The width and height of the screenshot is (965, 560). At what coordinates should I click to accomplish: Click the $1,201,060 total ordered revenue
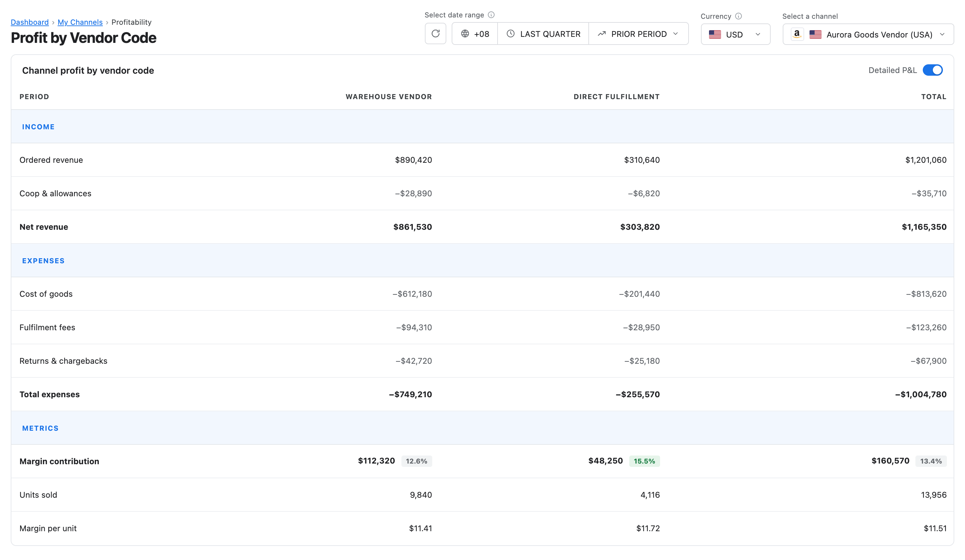925,160
